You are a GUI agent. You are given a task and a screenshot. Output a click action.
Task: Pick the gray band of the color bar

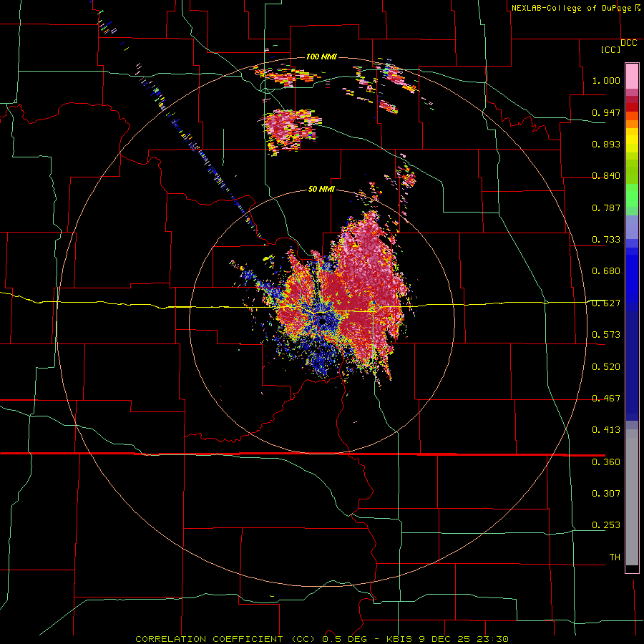[632, 497]
